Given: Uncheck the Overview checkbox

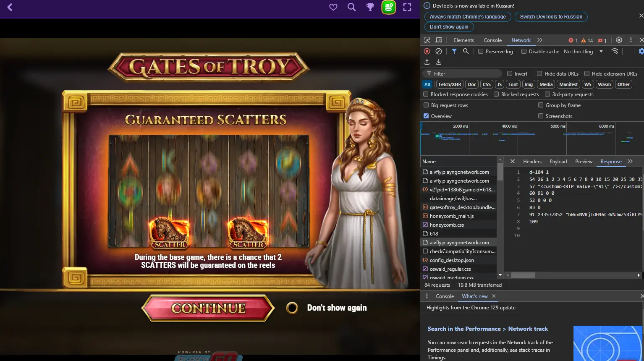Looking at the screenshot, I should 426,116.
